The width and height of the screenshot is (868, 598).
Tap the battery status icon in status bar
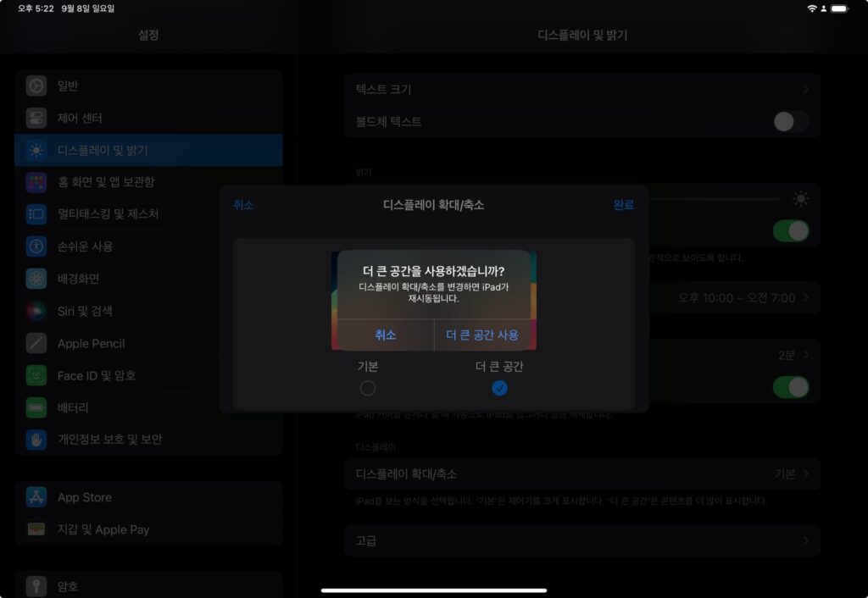coord(839,8)
